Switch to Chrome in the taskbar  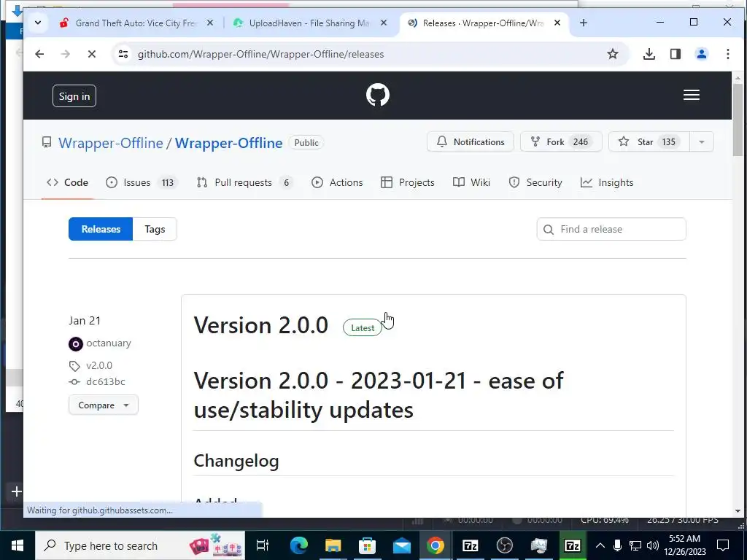[x=436, y=545]
